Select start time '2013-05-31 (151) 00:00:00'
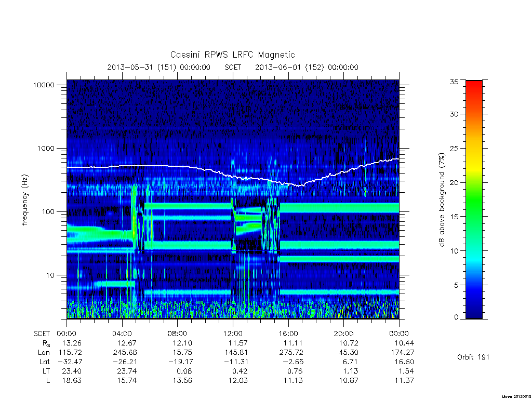The height and width of the screenshot is (399, 532). click(x=159, y=67)
